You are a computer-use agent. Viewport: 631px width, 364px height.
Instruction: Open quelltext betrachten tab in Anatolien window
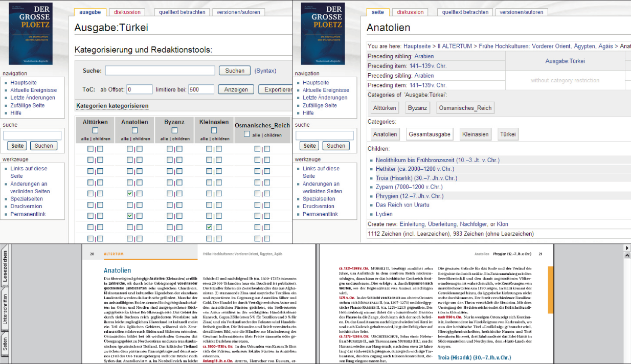(465, 12)
